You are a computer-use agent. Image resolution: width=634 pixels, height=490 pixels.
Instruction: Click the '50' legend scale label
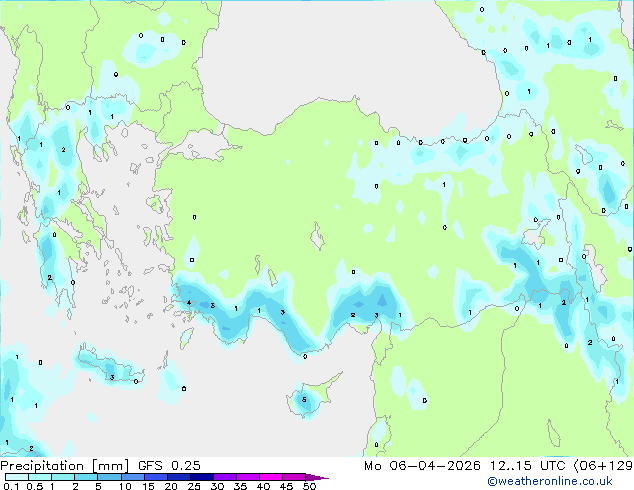coord(309,486)
